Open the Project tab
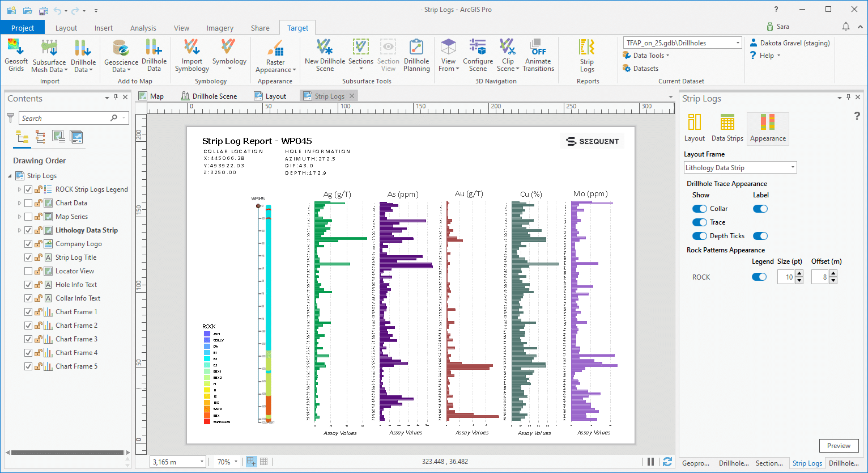The width and height of the screenshot is (868, 473). (23, 28)
